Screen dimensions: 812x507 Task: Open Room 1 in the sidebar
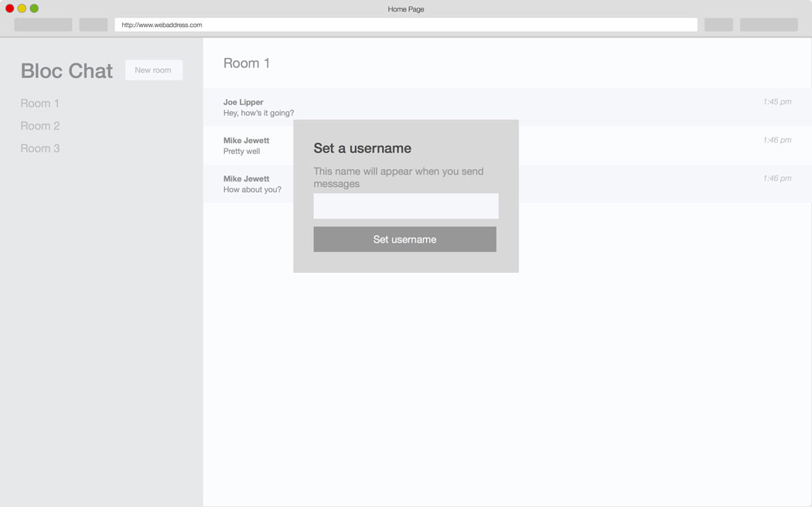click(x=40, y=104)
